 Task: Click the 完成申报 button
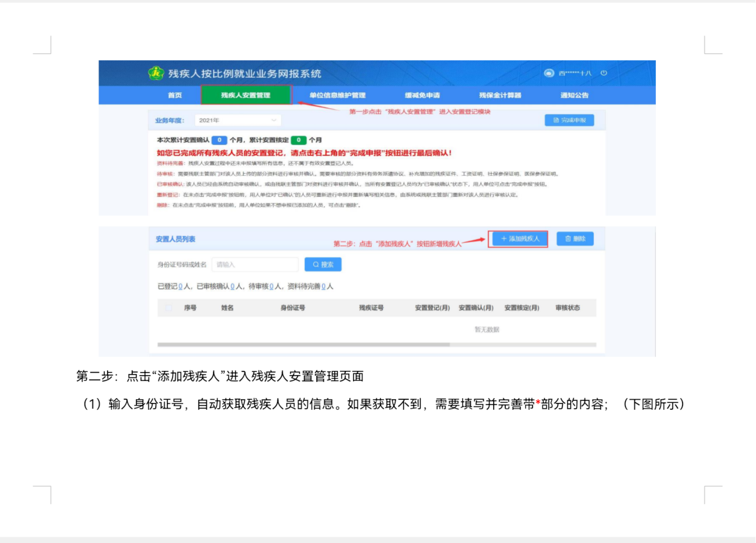[x=569, y=120]
